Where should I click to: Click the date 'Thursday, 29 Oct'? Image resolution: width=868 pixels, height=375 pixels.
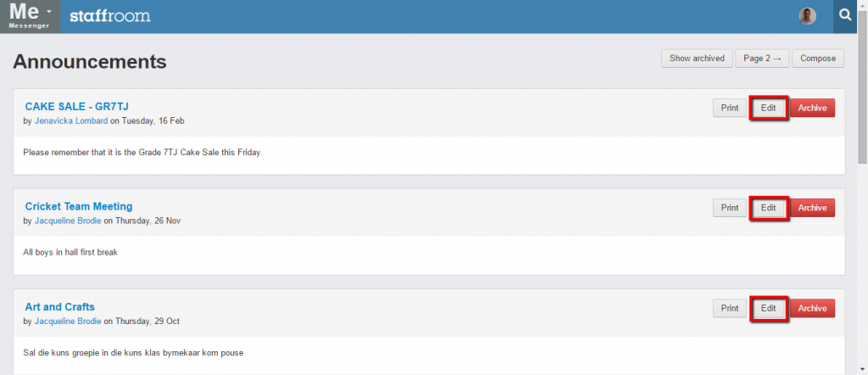click(147, 322)
